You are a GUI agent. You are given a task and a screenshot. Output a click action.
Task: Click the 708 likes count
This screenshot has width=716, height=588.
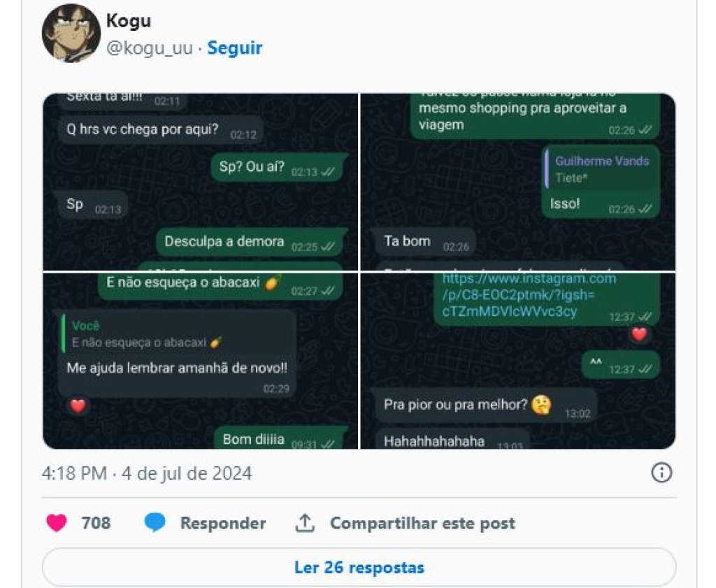coord(96,523)
